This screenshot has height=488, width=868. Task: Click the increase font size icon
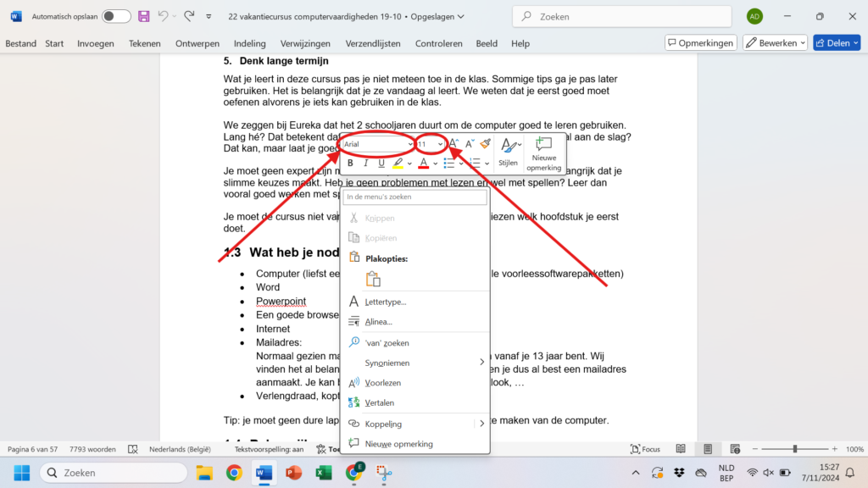(x=454, y=144)
